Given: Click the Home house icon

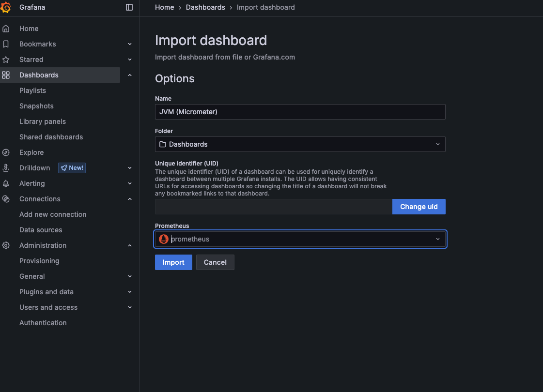Looking at the screenshot, I should 6,29.
